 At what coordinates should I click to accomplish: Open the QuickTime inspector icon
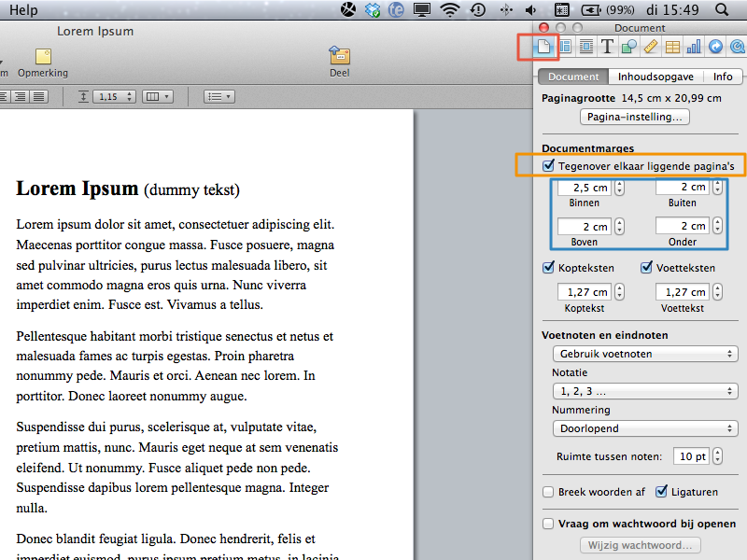pos(738,47)
